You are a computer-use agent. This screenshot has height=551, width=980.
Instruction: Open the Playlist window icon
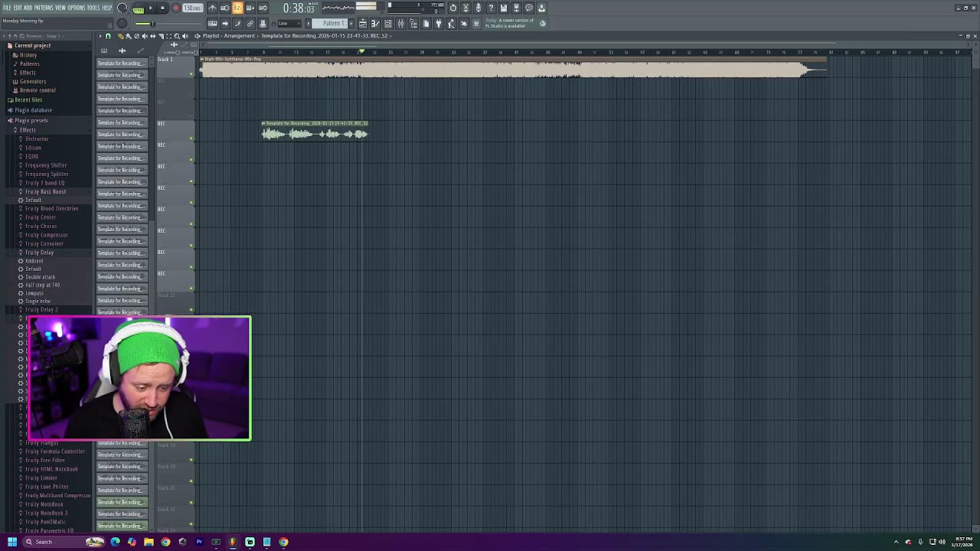[x=363, y=24]
